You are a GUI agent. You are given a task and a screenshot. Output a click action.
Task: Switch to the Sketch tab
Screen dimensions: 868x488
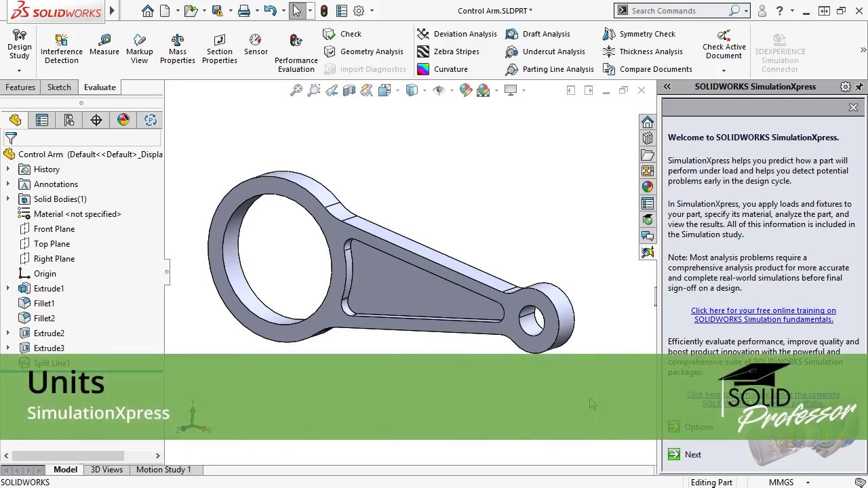pyautogui.click(x=59, y=87)
